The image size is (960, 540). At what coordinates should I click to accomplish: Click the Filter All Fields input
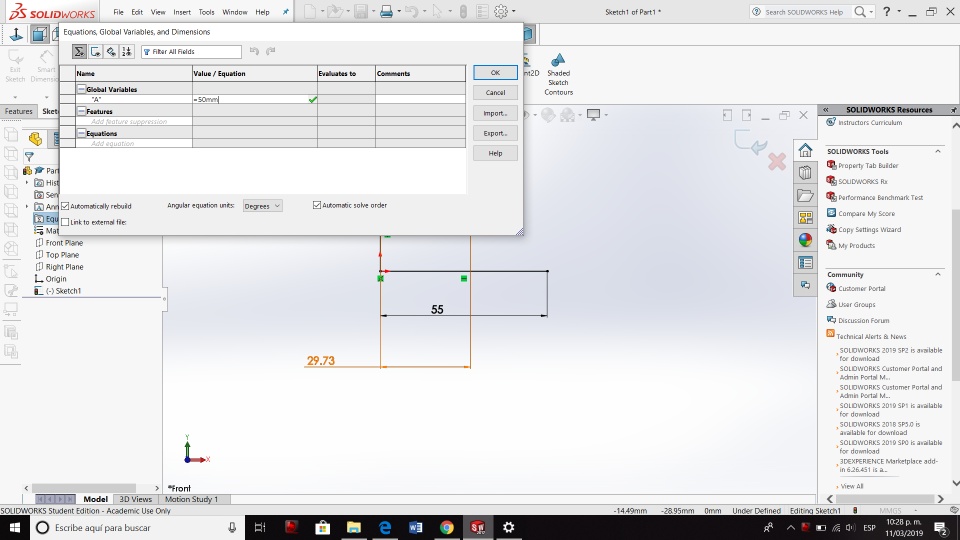click(x=191, y=51)
